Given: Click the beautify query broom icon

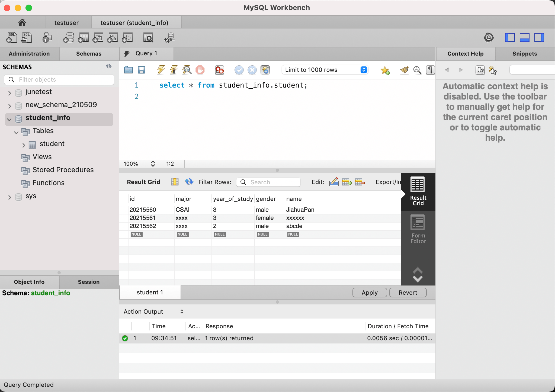Looking at the screenshot, I should (404, 70).
